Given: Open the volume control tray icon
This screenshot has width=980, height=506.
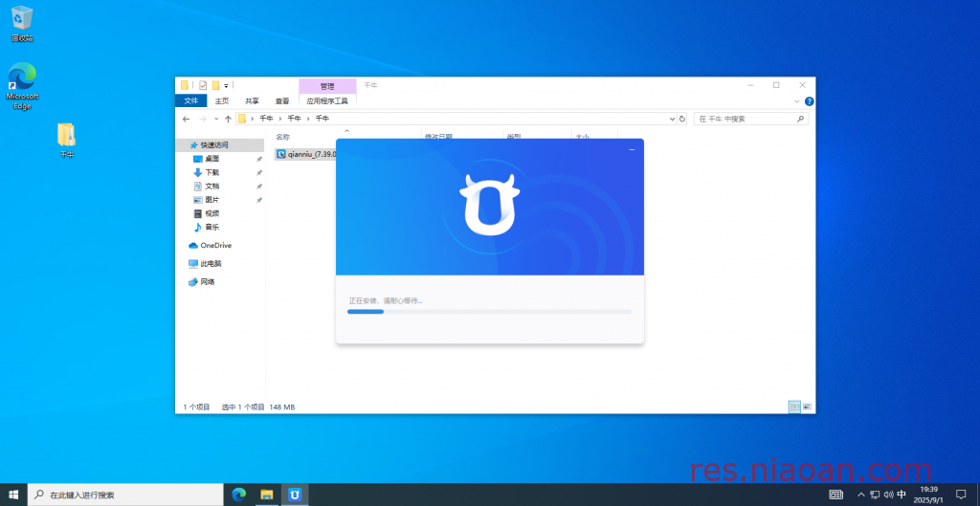Looking at the screenshot, I should click(888, 495).
